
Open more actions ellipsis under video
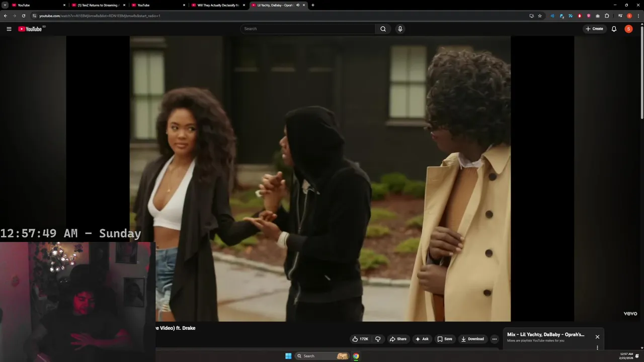click(x=494, y=339)
